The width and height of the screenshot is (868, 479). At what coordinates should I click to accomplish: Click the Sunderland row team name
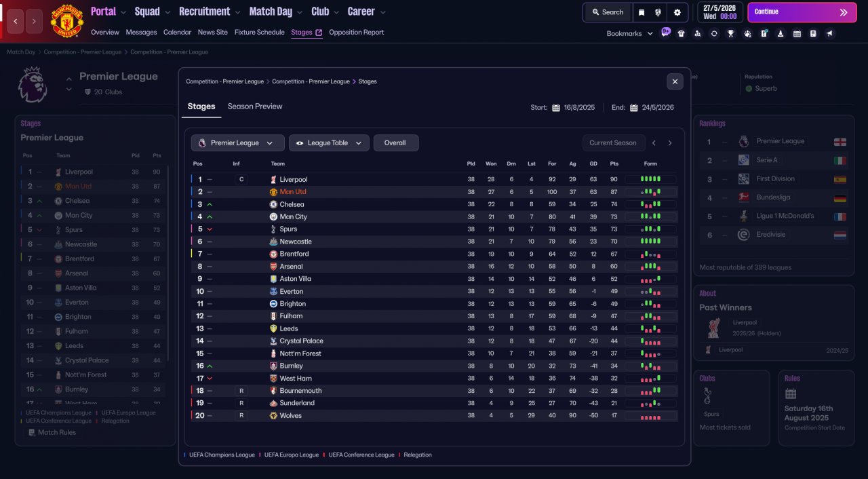click(297, 403)
